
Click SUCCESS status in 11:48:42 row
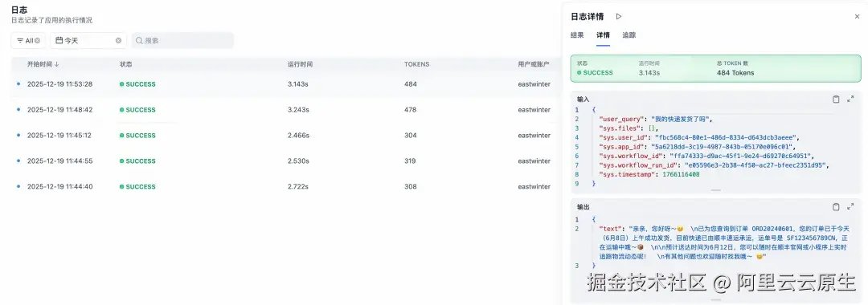pos(137,110)
